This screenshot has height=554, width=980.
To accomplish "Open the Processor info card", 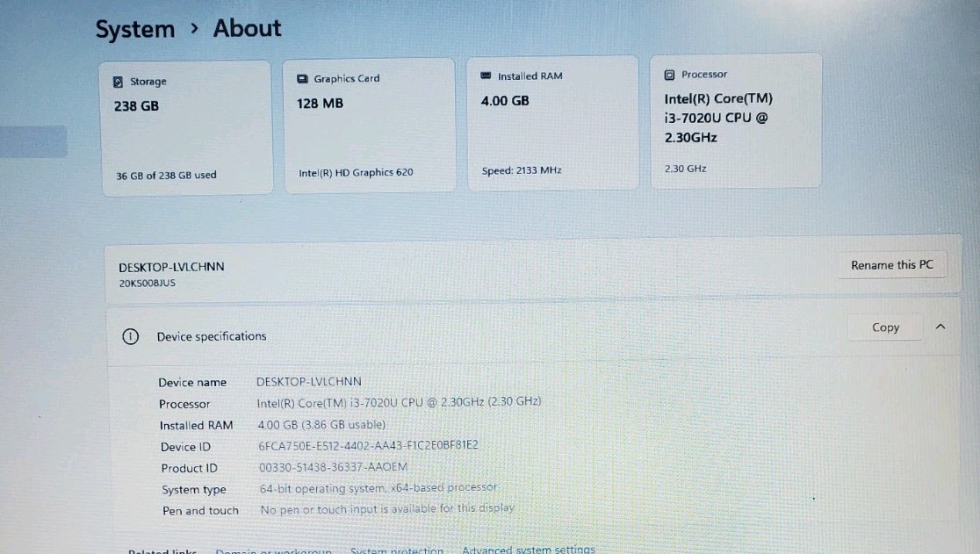I will 736,120.
